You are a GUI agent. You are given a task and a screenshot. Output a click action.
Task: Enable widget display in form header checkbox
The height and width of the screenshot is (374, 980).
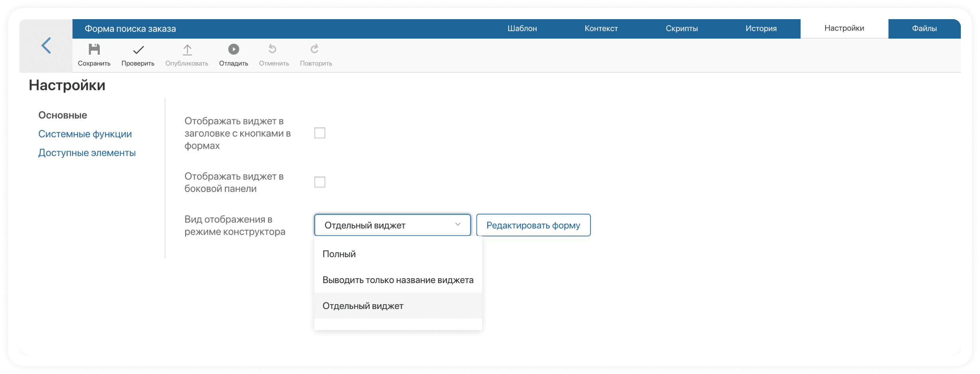320,133
